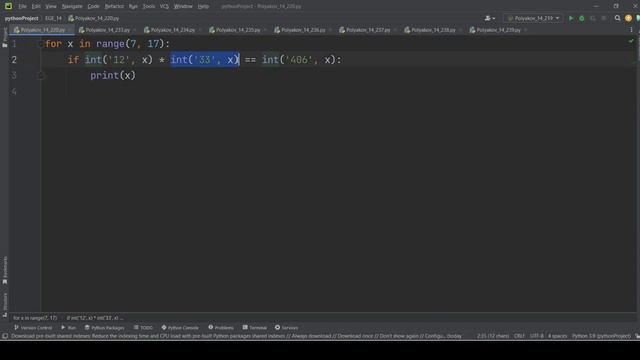
Task: Open the Tools menu
Action: click(149, 6)
